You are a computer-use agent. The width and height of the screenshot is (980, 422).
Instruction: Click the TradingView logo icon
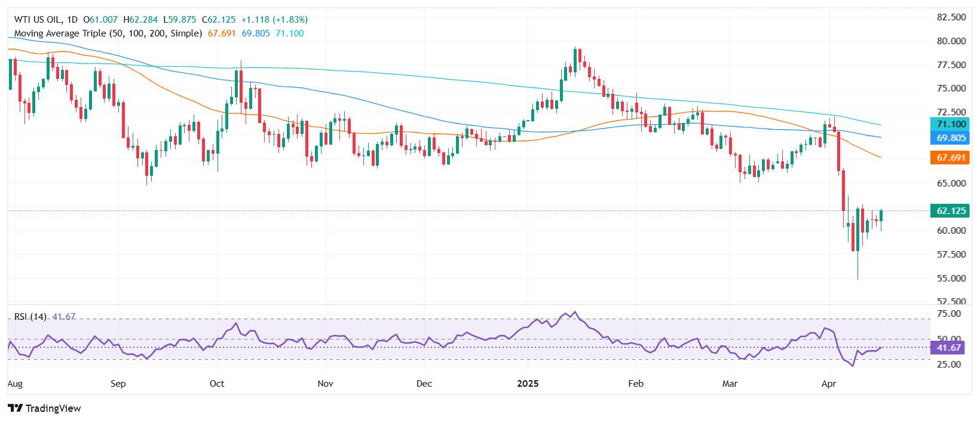[16, 408]
